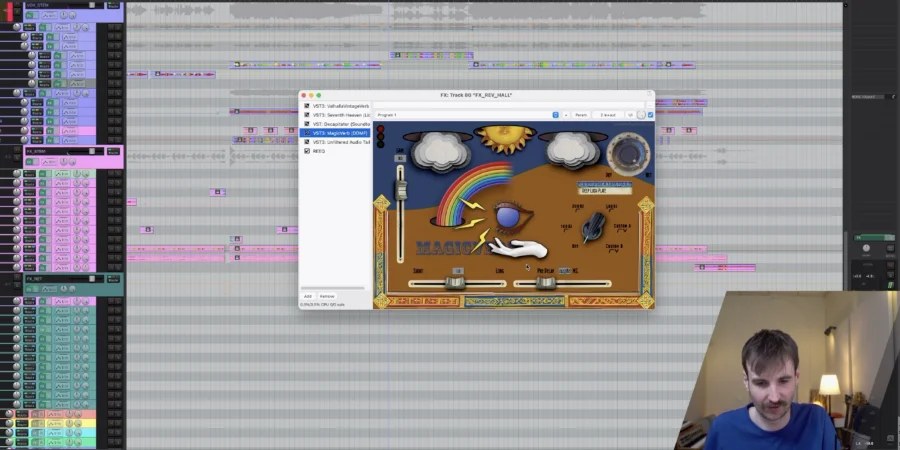
Task: Click the white hand graphic in MagicVerb
Action: coord(518,248)
